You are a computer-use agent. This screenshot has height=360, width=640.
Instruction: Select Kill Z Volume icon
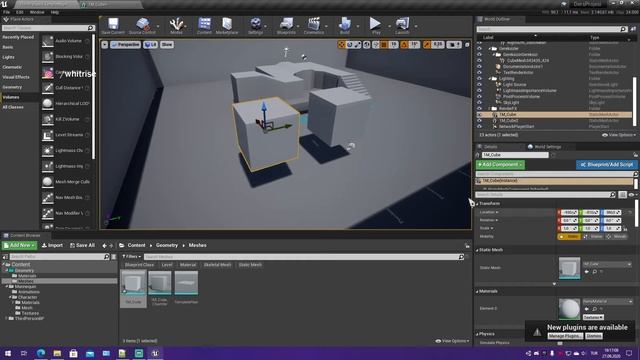coord(48,119)
